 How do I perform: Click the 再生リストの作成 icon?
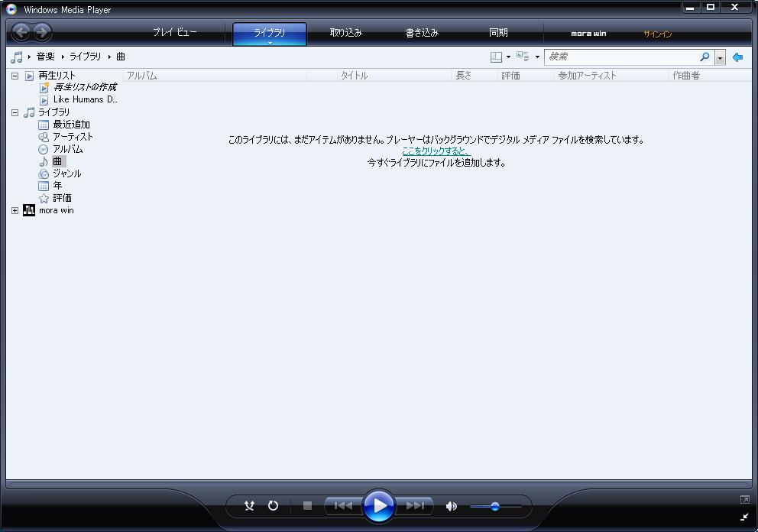pos(44,88)
